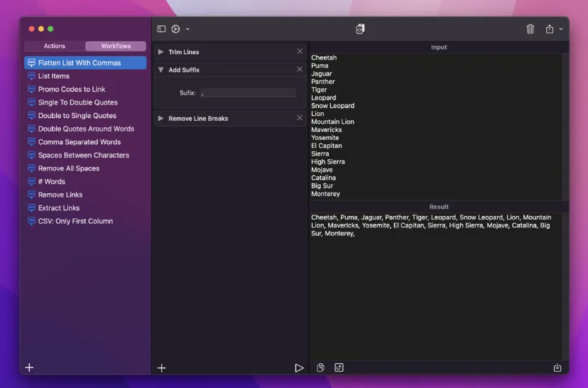Click the Input pane vertical scrollbar

point(565,126)
